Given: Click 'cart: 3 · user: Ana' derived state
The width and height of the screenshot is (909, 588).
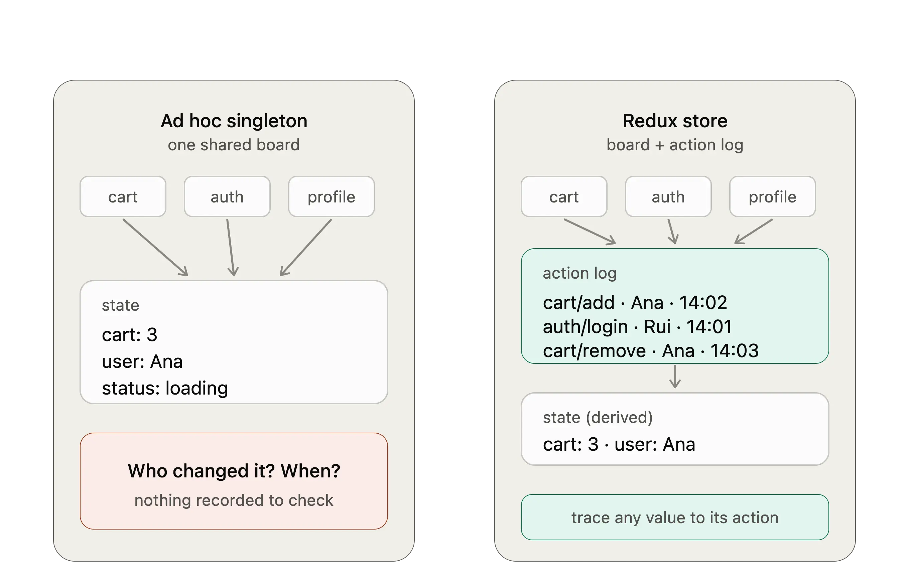Looking at the screenshot, I should 619,444.
